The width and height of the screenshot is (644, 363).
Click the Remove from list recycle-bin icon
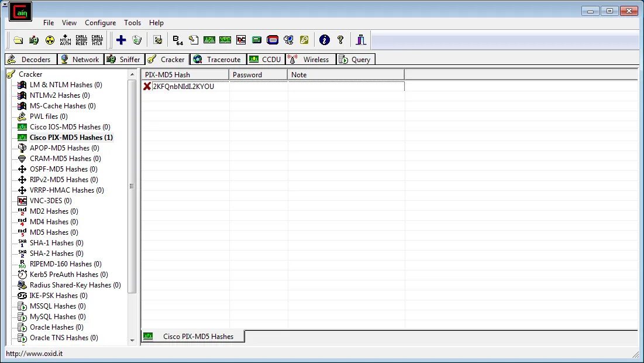tap(137, 40)
